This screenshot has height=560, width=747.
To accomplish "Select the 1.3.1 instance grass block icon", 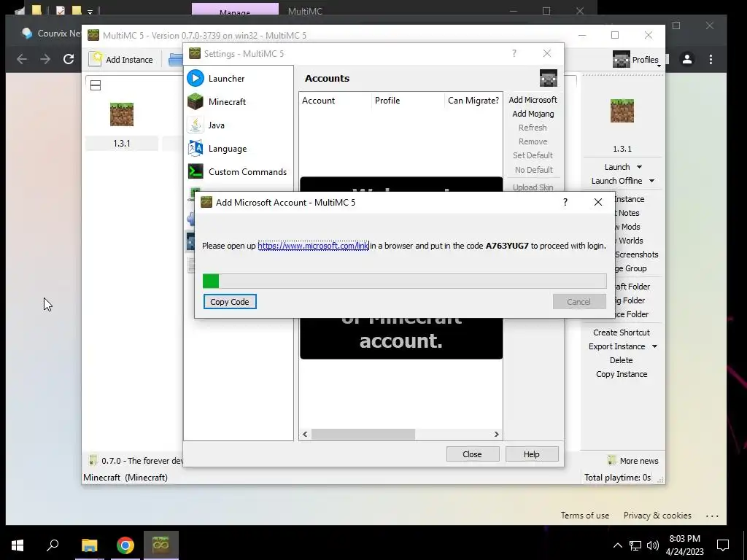I will (x=122, y=114).
